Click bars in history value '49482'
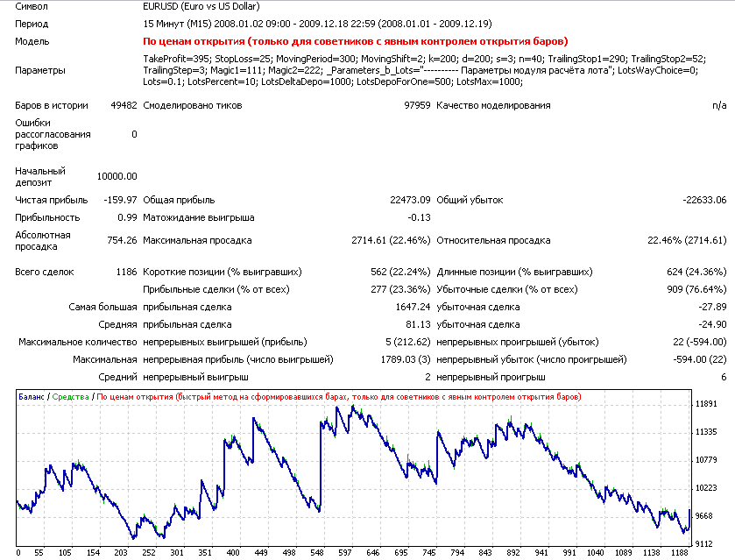The height and width of the screenshot is (560, 735). click(x=124, y=105)
